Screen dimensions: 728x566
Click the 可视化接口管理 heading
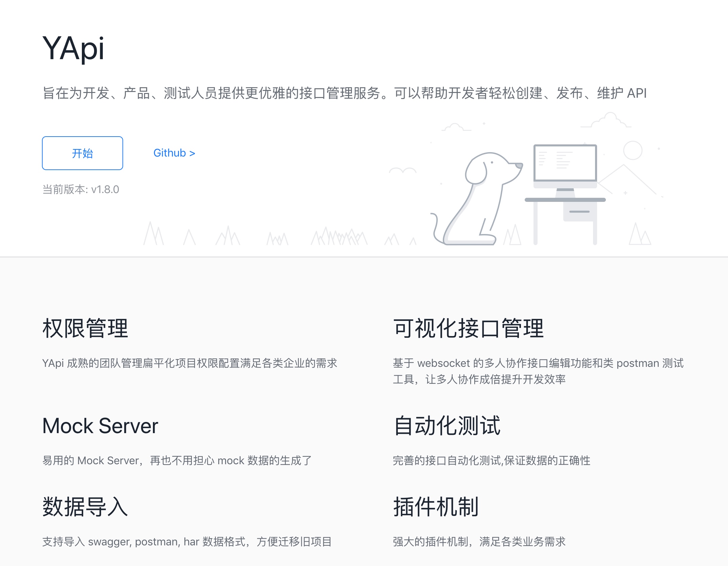[x=469, y=328]
